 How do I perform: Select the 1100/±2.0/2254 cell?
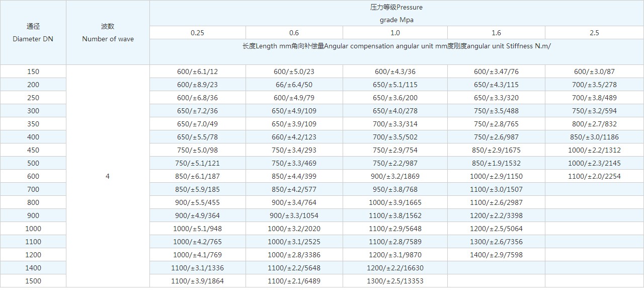point(594,176)
